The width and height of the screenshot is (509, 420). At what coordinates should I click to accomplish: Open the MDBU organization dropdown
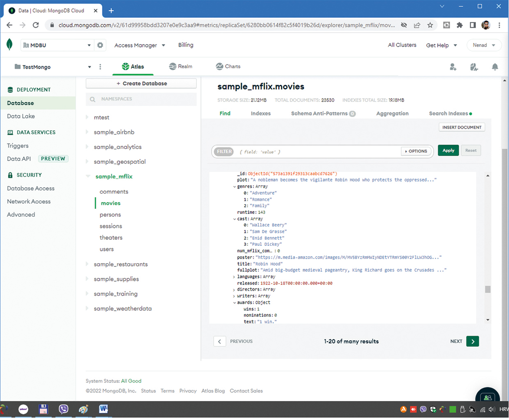point(57,45)
